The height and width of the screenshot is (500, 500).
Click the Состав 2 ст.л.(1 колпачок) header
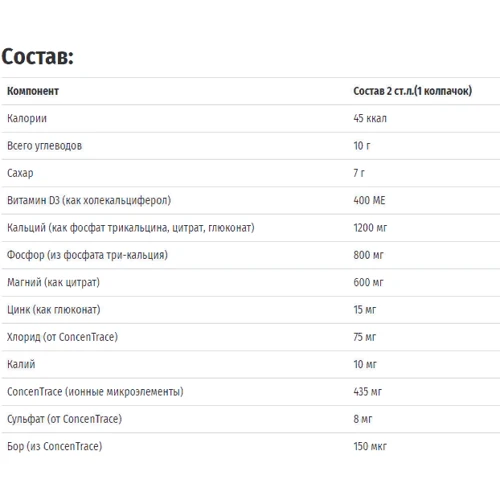point(413,91)
